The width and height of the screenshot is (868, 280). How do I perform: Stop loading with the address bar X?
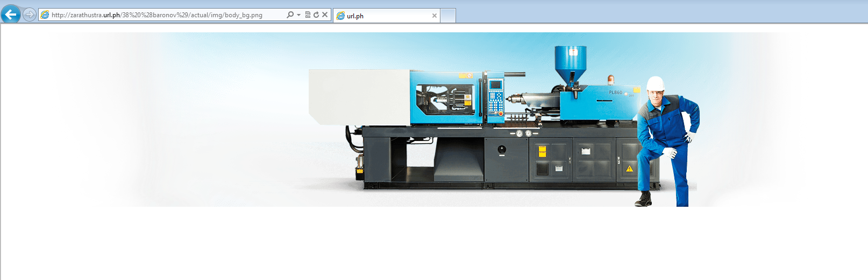click(x=325, y=15)
